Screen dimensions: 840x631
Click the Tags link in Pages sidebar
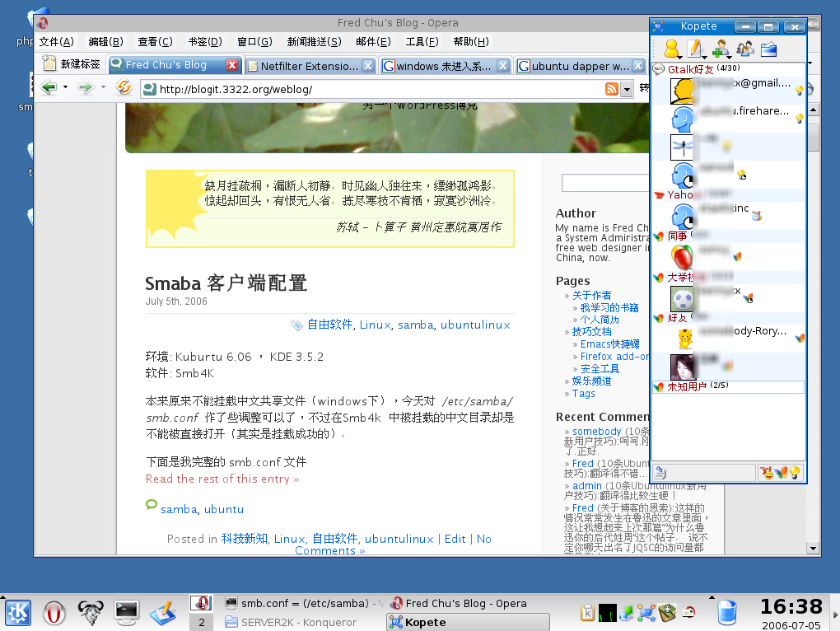[x=583, y=393]
